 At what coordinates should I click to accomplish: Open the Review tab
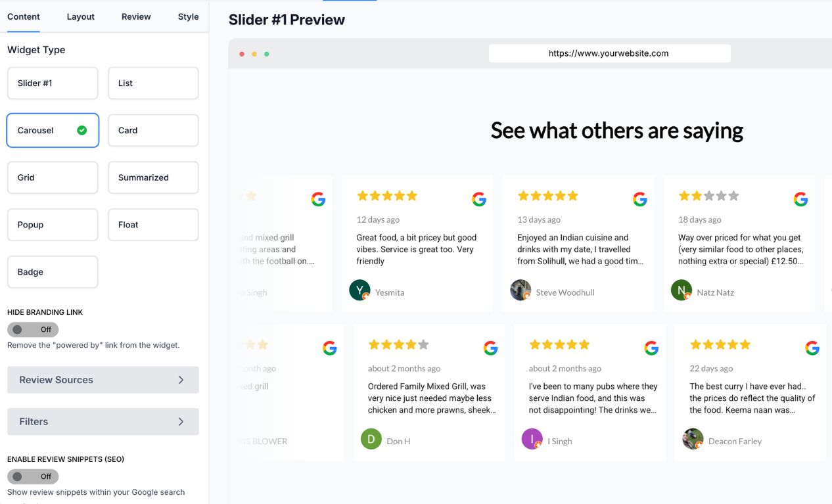136,16
